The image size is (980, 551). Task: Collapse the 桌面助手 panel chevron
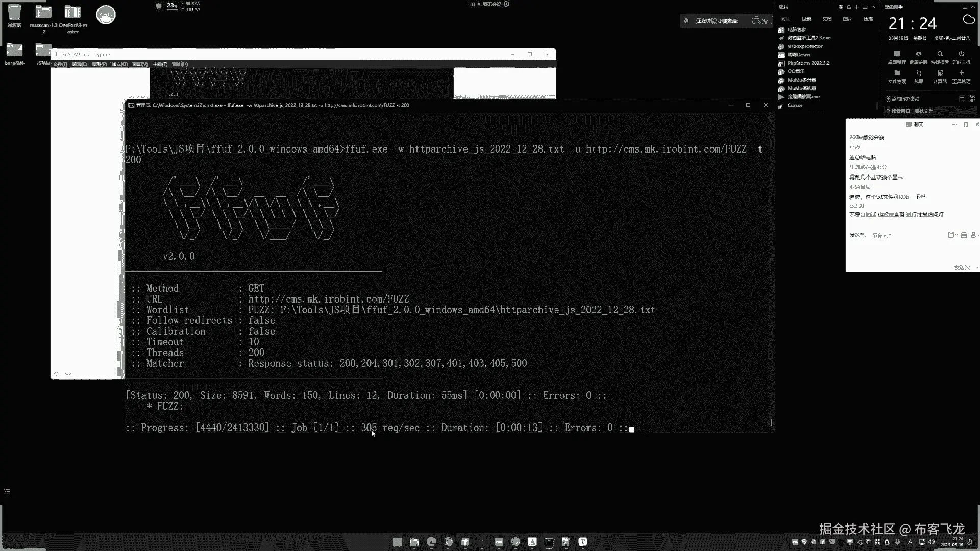973,7
